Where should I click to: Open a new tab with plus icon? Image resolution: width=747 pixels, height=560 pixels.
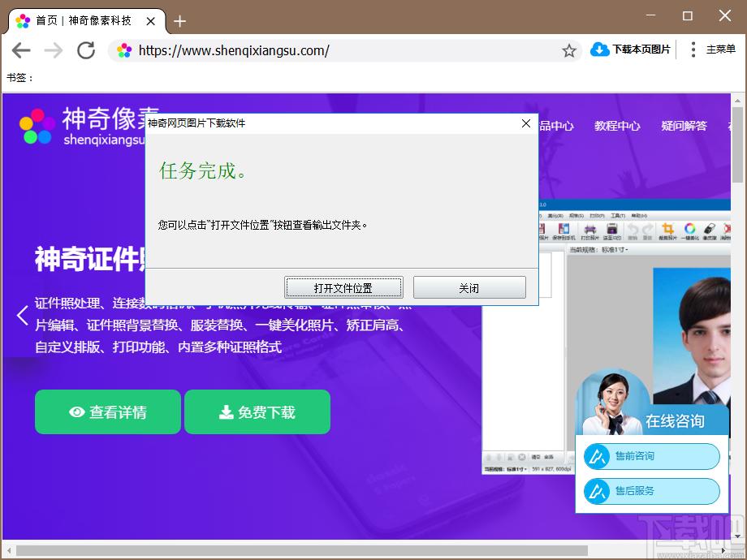pyautogui.click(x=179, y=21)
